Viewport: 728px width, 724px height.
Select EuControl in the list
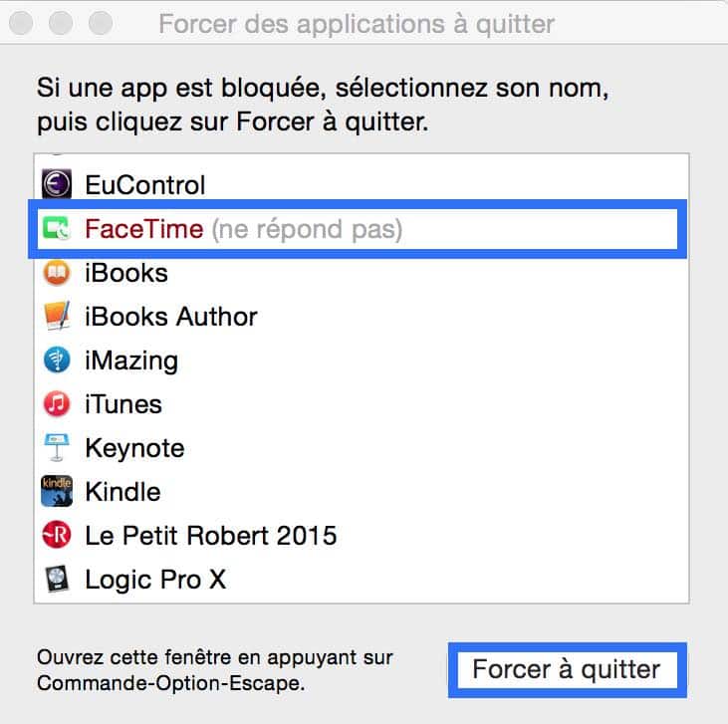coord(362,184)
